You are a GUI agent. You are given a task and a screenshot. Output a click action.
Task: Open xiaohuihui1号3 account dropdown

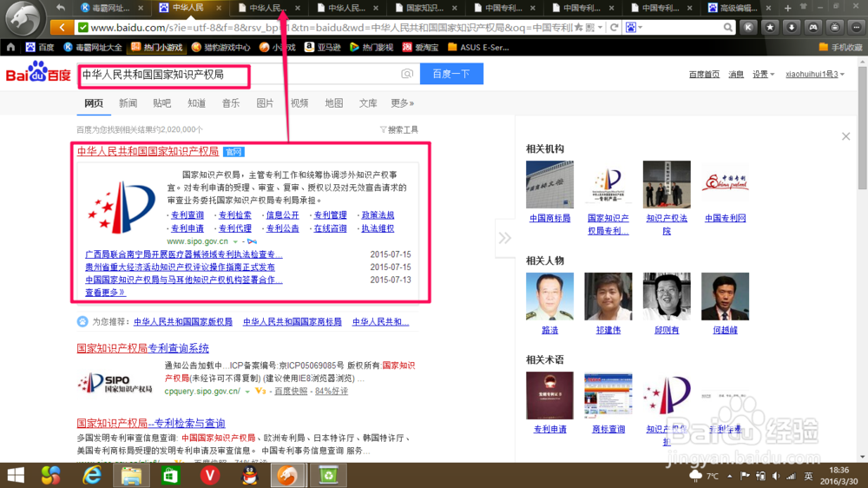(815, 74)
